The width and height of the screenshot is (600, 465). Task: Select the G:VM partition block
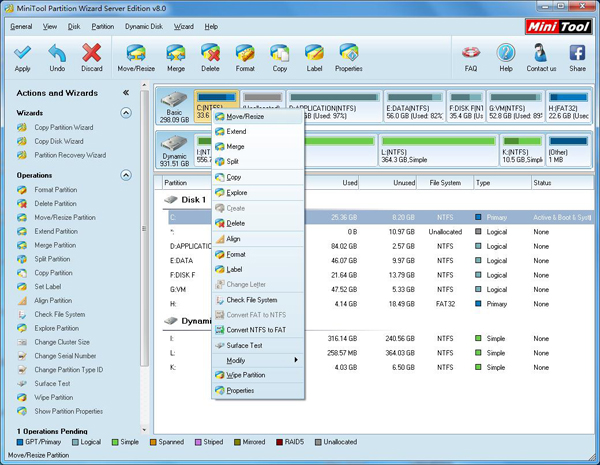pyautogui.click(x=515, y=106)
